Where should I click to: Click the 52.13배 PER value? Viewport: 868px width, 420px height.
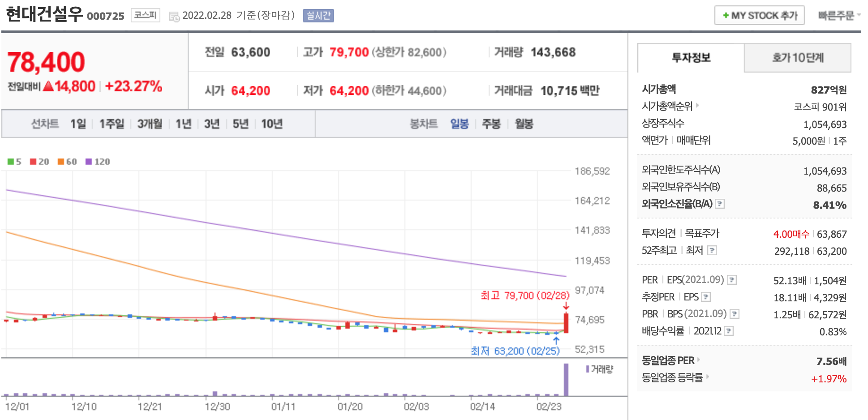tap(790, 281)
